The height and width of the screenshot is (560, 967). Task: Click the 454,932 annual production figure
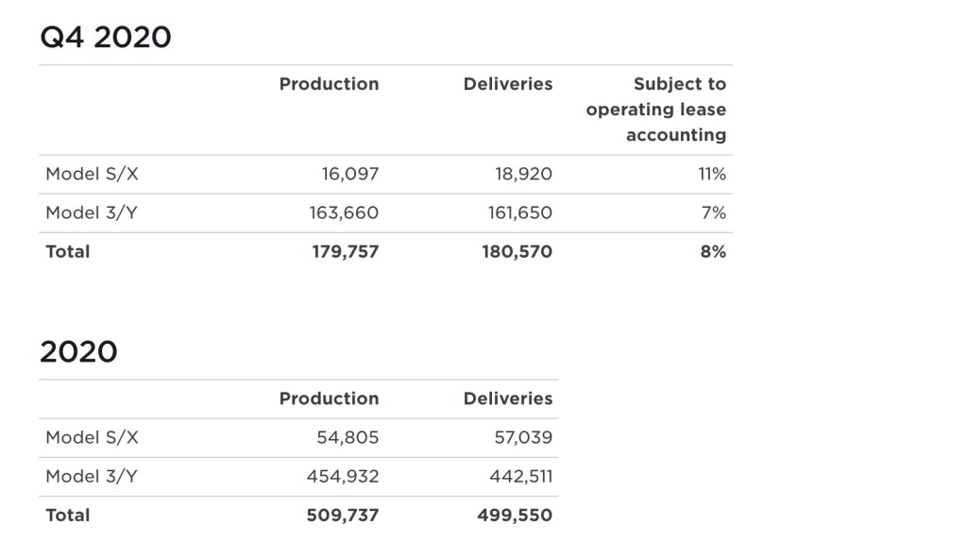(343, 476)
